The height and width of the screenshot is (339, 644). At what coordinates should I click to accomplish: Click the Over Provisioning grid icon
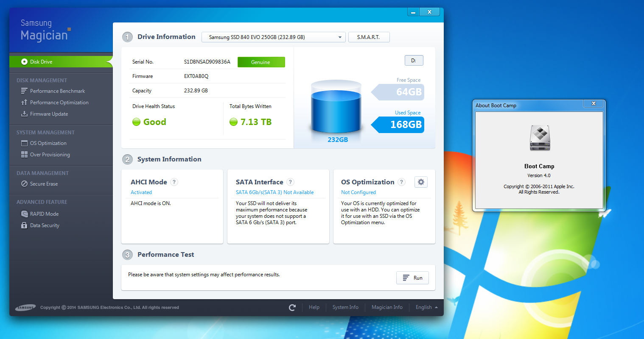pyautogui.click(x=24, y=155)
